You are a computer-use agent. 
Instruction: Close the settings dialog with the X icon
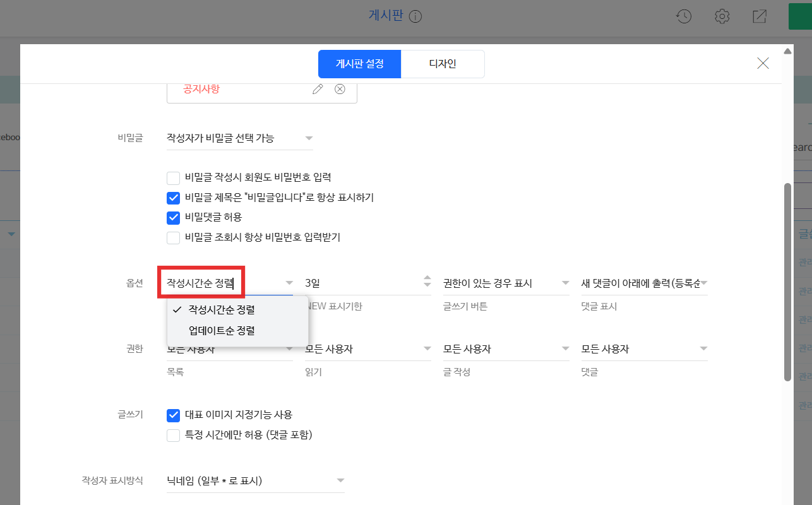click(x=763, y=63)
